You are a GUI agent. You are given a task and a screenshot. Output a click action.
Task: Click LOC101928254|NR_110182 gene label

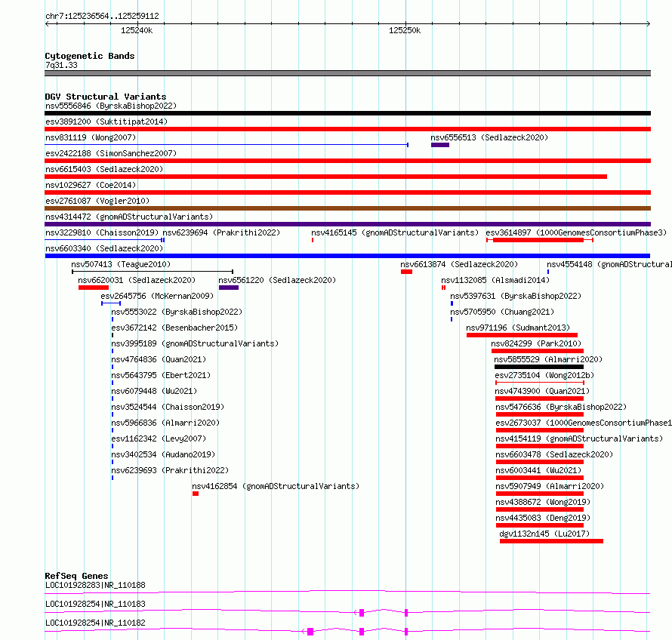[x=96, y=623]
